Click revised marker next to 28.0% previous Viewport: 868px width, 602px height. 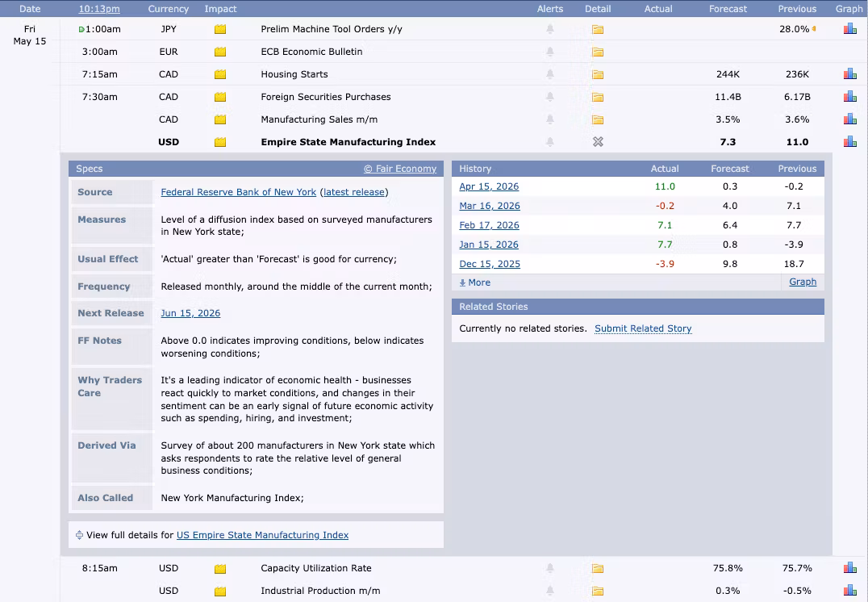[814, 28]
